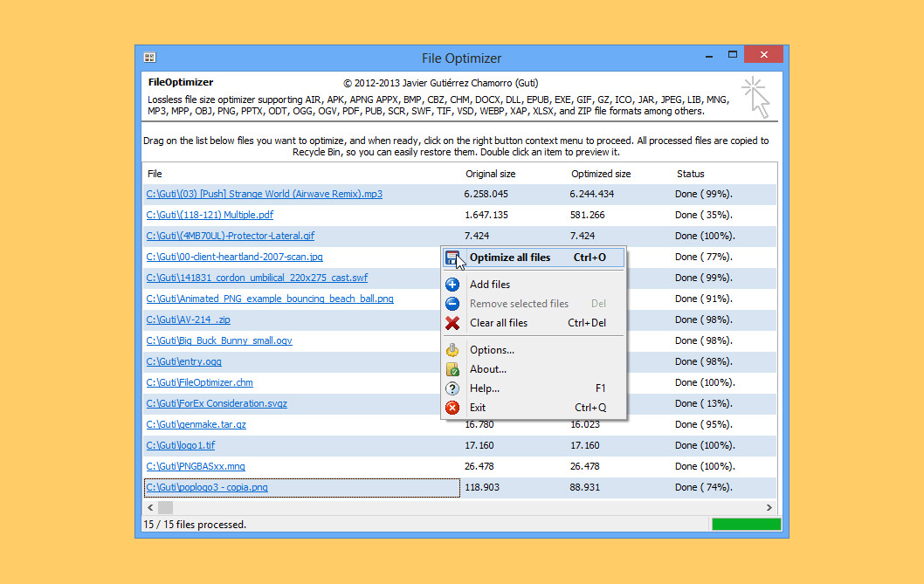
Task: Open the Big_Buck_Bunny_small.ogv link
Action: point(219,340)
